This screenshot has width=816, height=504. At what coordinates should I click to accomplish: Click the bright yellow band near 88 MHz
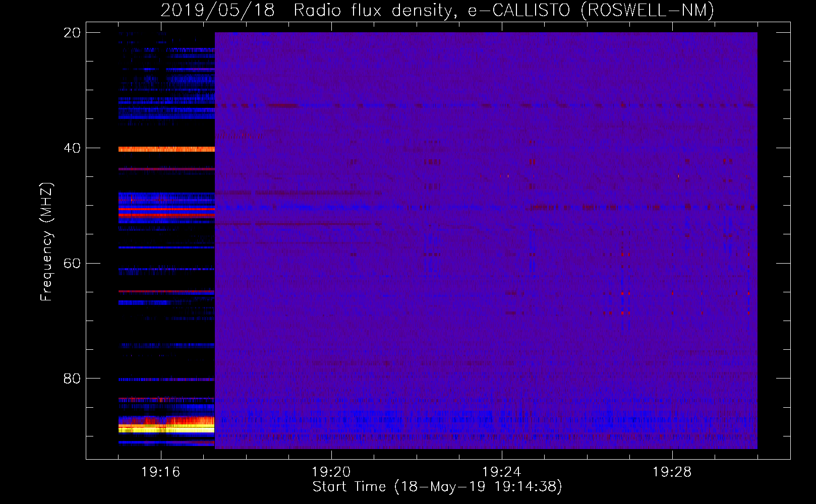[x=166, y=428]
